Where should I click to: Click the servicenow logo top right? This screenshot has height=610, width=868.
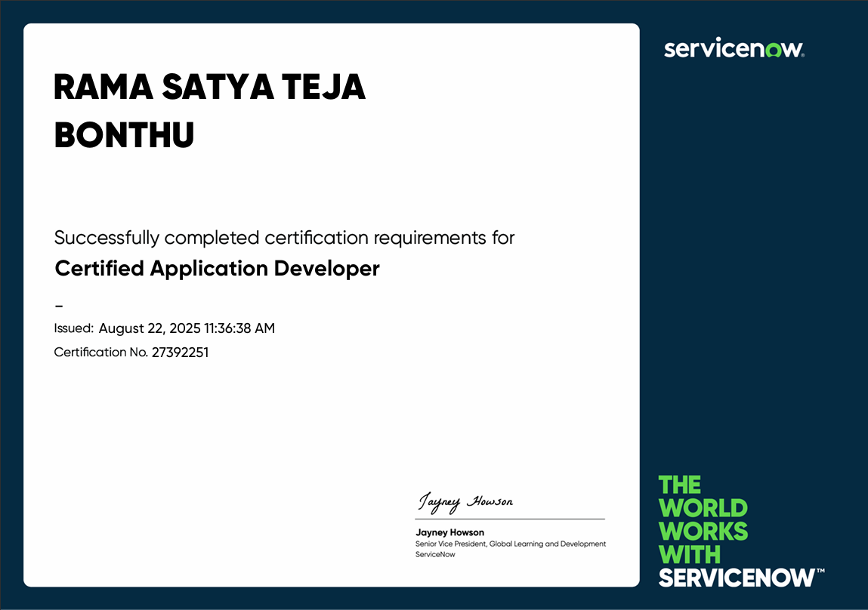tap(733, 48)
